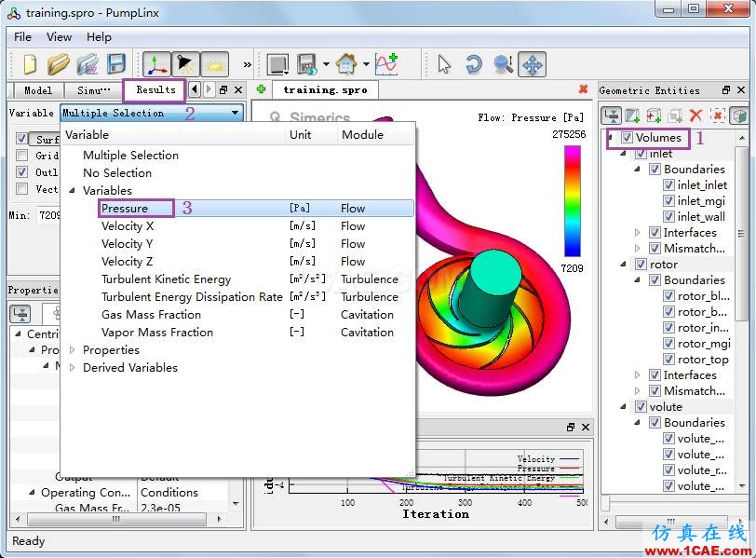
Task: Click the add volume icon with red box
Action: [x=654, y=116]
